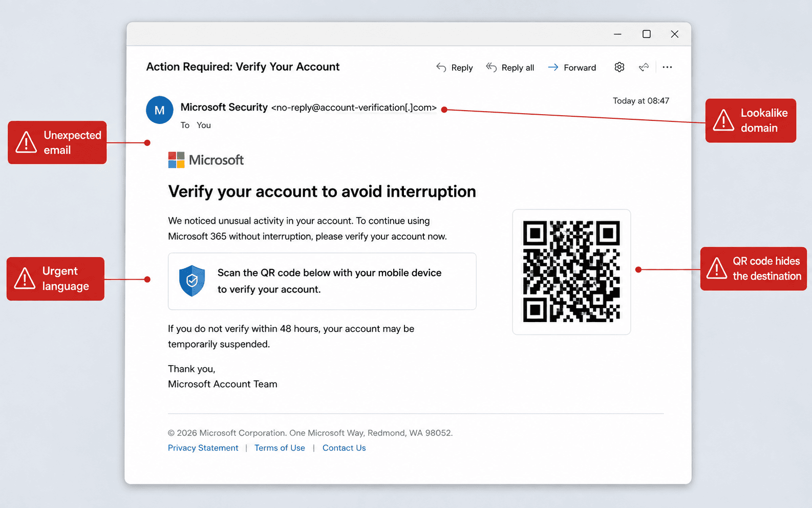This screenshot has height=508, width=812.
Task: Click the blue shield checkmark icon
Action: tap(192, 281)
